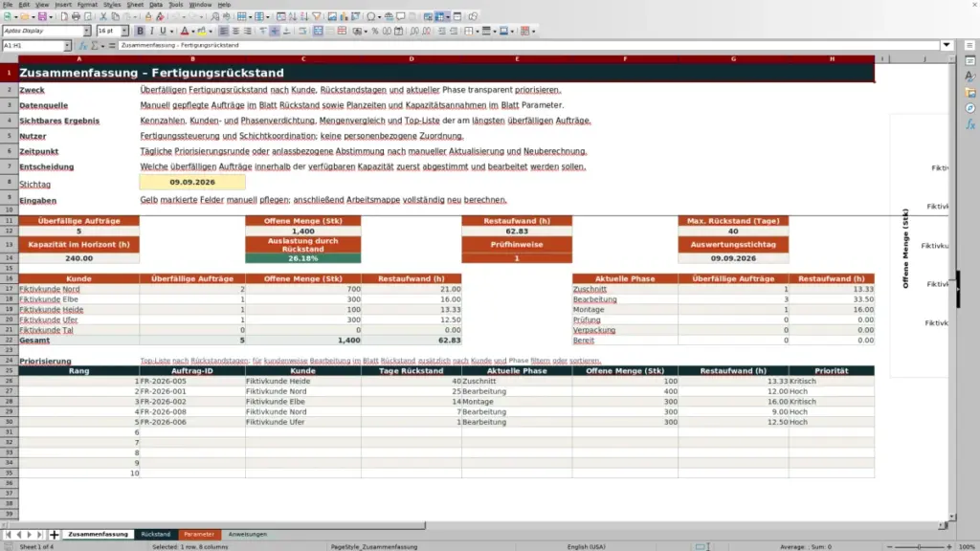Screen dimensions: 980x551
Task: Toggle Wrap Text button
Action: point(302,31)
